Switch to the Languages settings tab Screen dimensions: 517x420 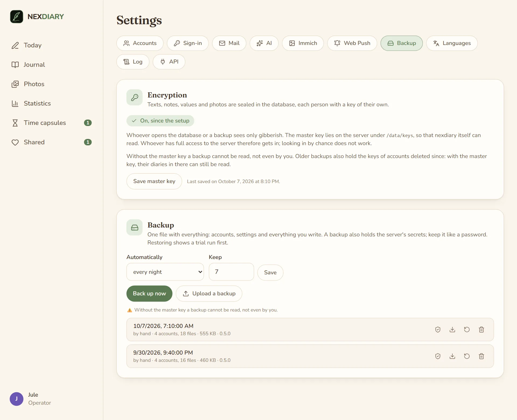(452, 43)
